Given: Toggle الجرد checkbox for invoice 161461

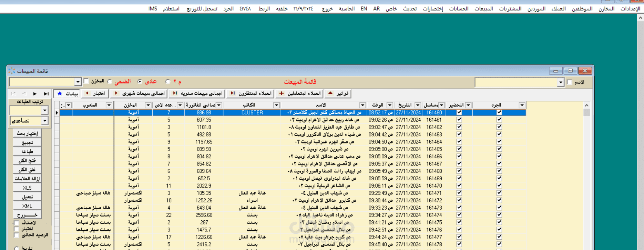Looking at the screenshot, I should pos(499,120).
